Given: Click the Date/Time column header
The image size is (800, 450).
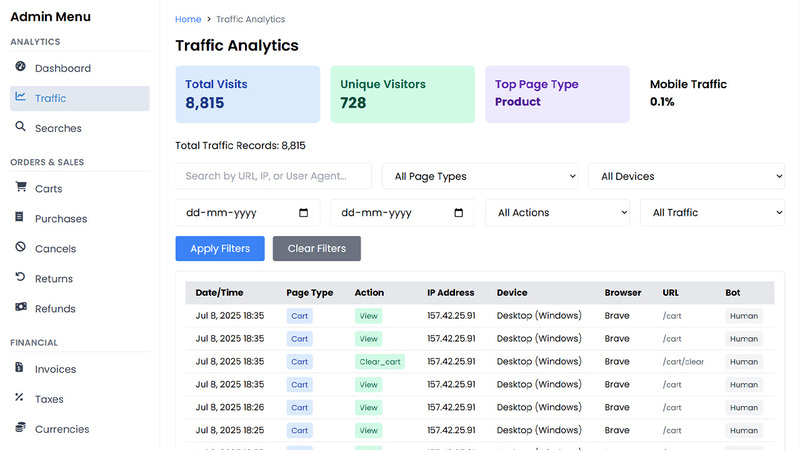Looking at the screenshot, I should tap(219, 293).
